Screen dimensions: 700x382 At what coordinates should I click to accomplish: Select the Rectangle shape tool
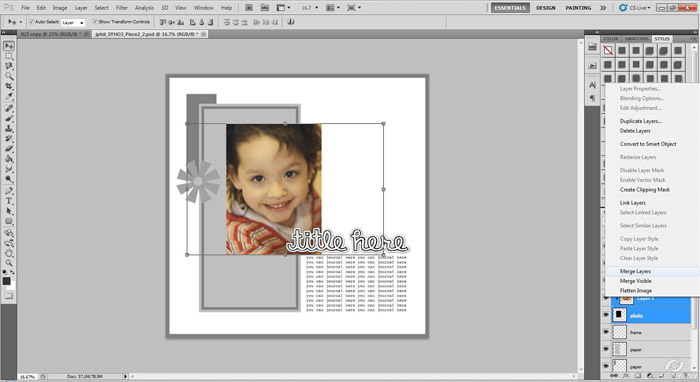(x=8, y=221)
